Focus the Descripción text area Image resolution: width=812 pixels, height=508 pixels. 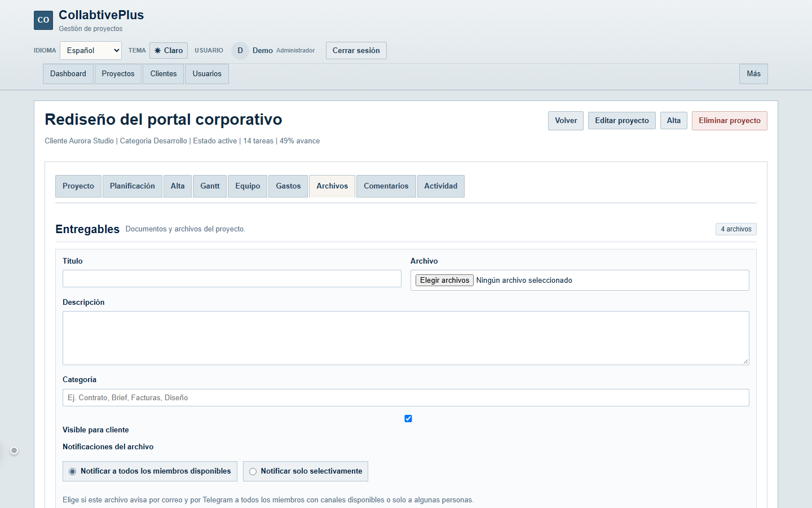click(406, 338)
